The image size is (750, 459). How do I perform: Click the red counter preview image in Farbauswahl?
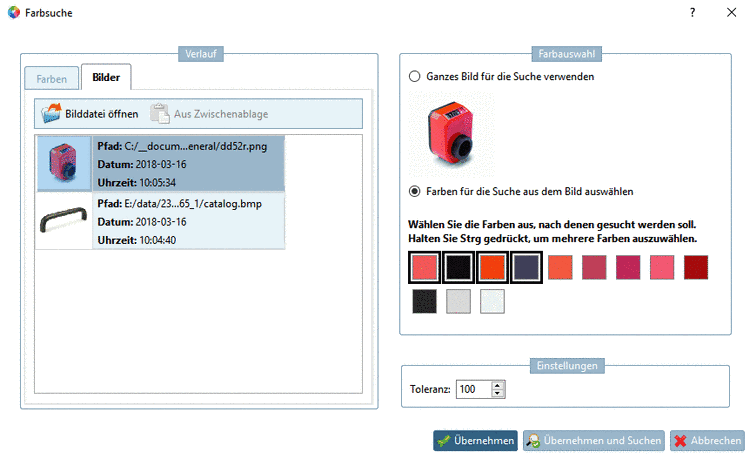(x=451, y=135)
